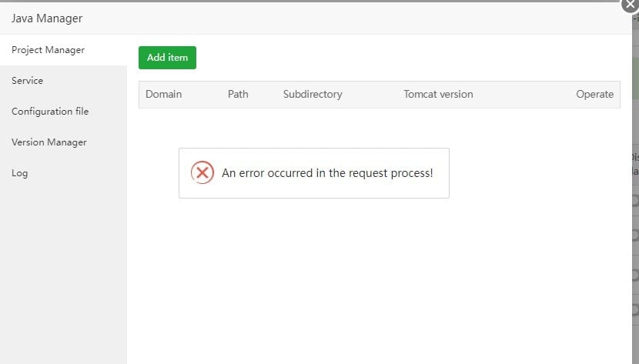Image resolution: width=639 pixels, height=364 pixels.
Task: Click the empty project list area below the table header
Action: point(379,269)
